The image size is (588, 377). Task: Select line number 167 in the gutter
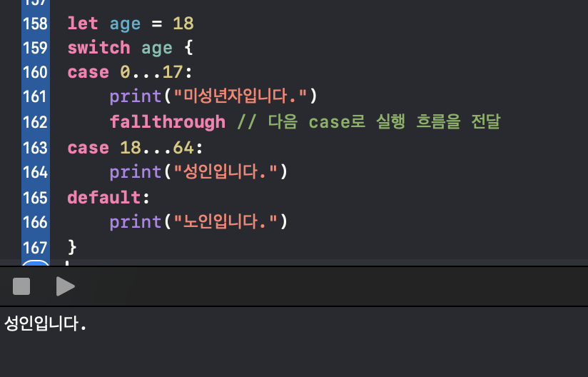tap(35, 248)
